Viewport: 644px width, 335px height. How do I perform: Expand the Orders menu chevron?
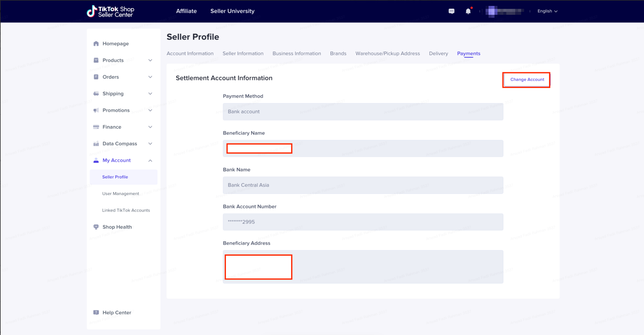click(150, 77)
